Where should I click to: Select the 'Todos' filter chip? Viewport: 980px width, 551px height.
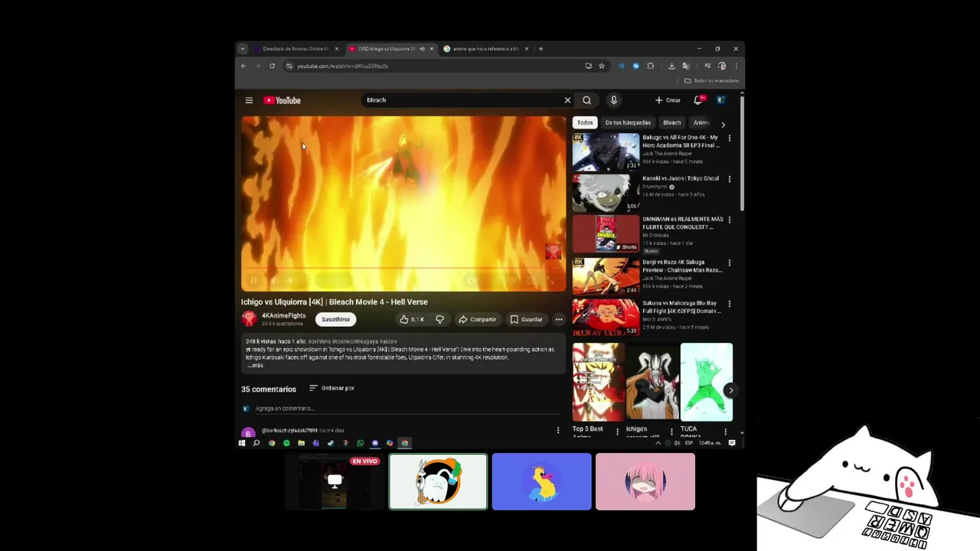click(x=585, y=122)
